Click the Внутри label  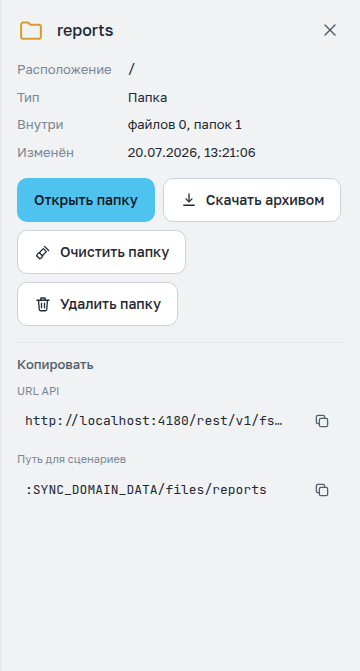pyautogui.click(x=40, y=125)
